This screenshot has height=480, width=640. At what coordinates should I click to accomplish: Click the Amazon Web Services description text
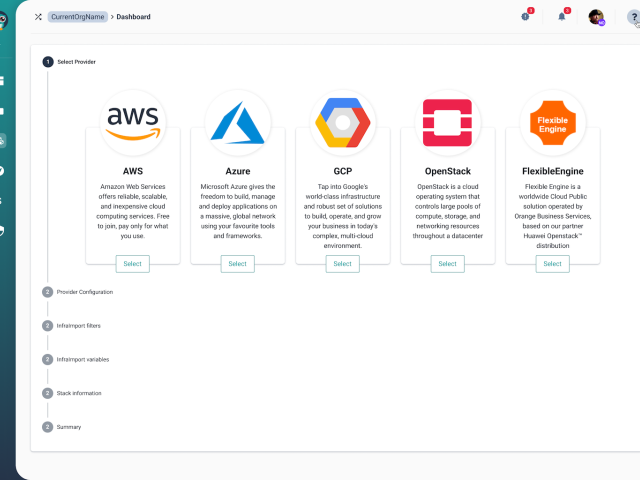[x=133, y=211]
